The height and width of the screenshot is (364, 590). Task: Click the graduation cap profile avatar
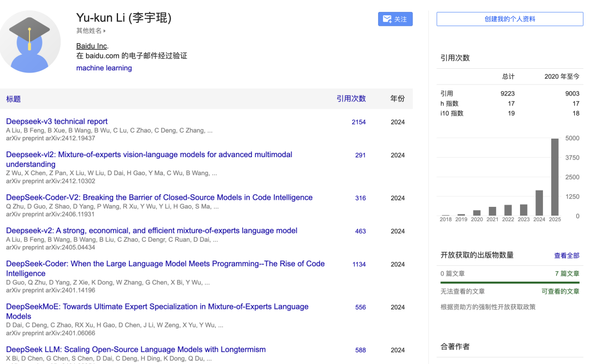pos(29,41)
